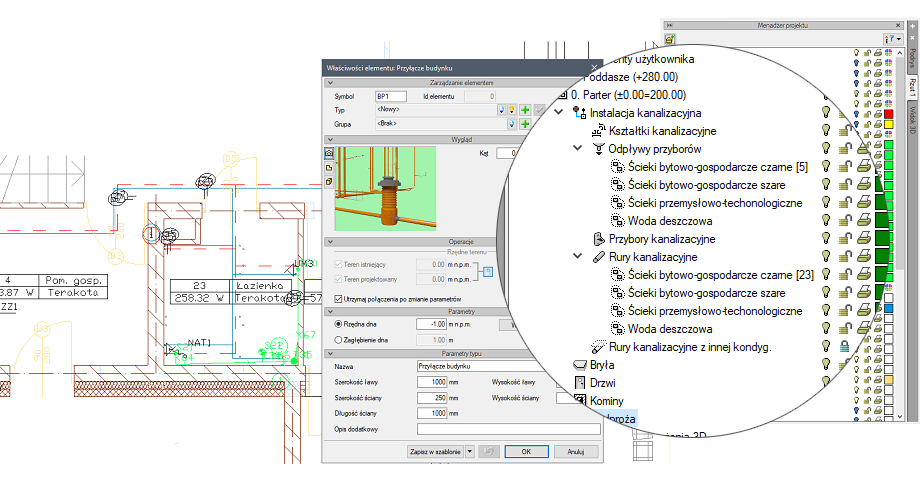Select the Rzędna dna radio button

click(x=338, y=324)
